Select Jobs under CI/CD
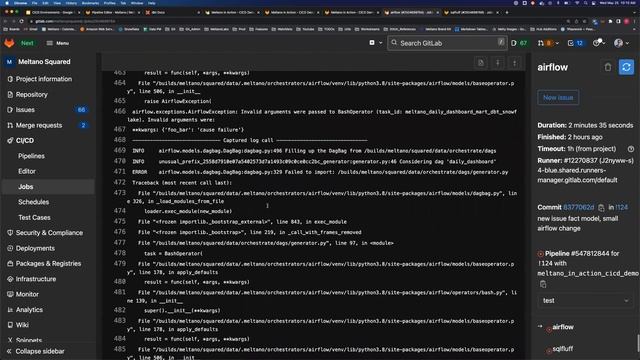Viewport: 640px width, 360px height. point(26,187)
